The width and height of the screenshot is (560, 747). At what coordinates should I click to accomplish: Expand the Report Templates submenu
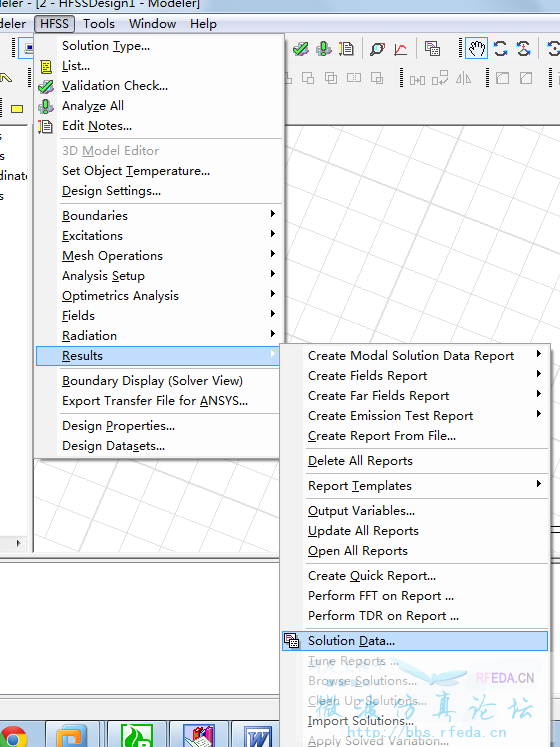pos(415,486)
